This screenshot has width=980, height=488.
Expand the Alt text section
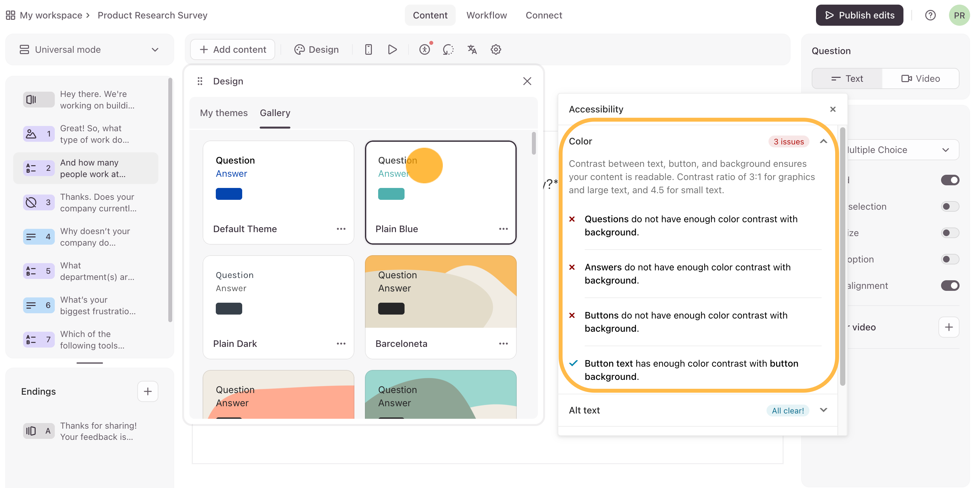click(x=824, y=410)
